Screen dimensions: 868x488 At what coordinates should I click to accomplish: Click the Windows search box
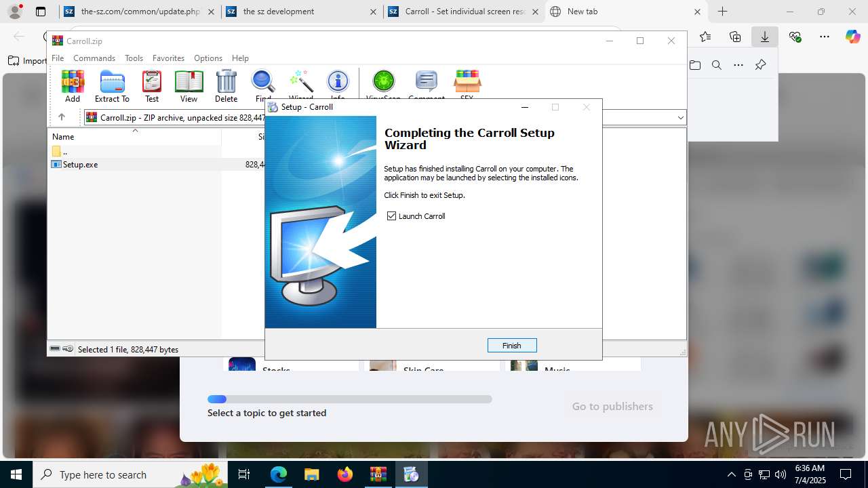click(x=129, y=474)
